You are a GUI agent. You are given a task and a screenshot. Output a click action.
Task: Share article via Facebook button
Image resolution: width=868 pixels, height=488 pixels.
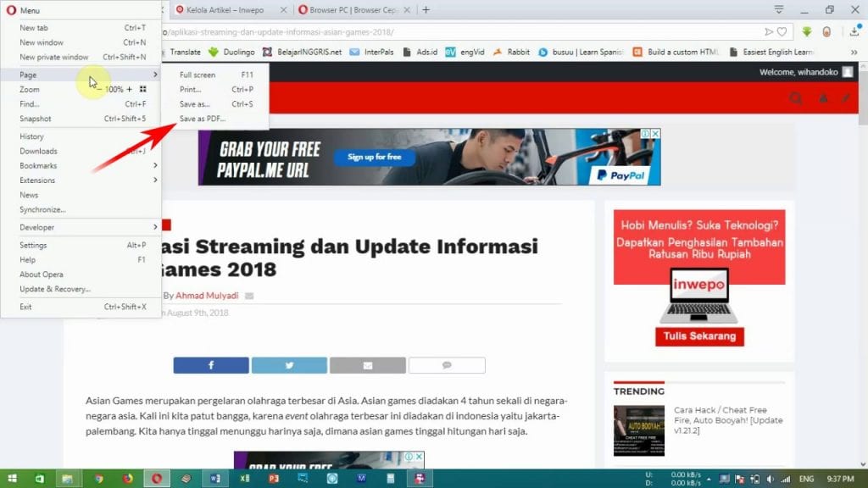211,365
